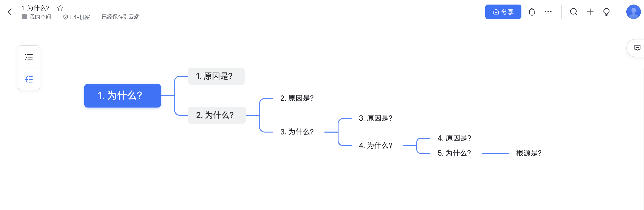Click the document title 1. 为什么?
The height and width of the screenshot is (210, 644).
(35, 8)
